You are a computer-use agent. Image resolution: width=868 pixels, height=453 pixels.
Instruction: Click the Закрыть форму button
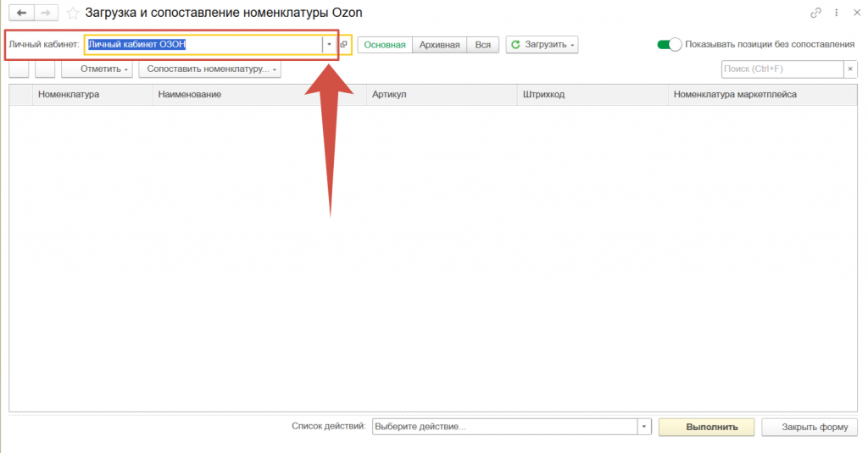(x=809, y=427)
